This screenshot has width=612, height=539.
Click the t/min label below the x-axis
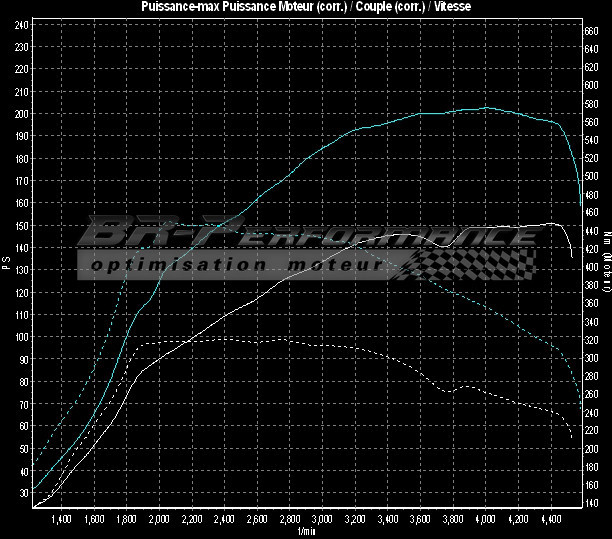point(306,532)
